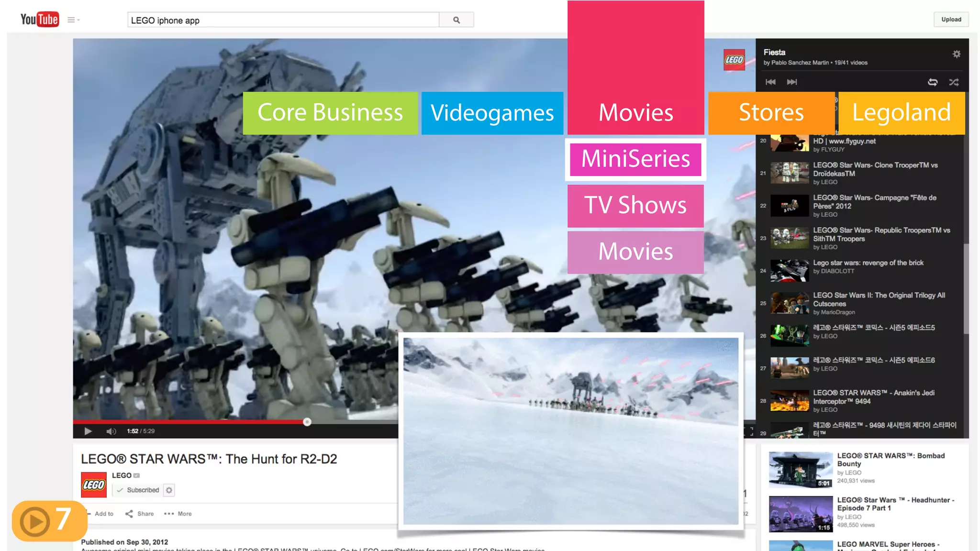980x551 pixels.
Task: Open Bombad Bounty suggested video thumbnail
Action: coord(801,470)
